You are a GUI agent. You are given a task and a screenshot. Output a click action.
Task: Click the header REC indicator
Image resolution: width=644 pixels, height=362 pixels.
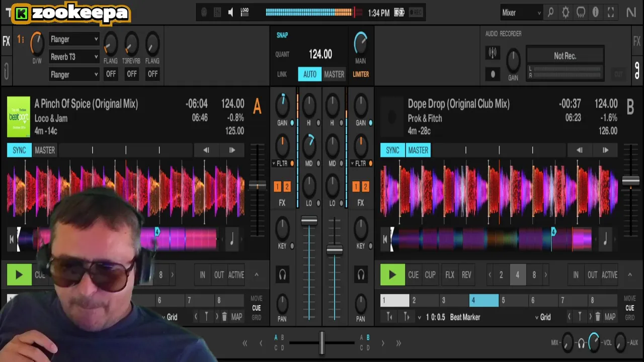click(416, 13)
